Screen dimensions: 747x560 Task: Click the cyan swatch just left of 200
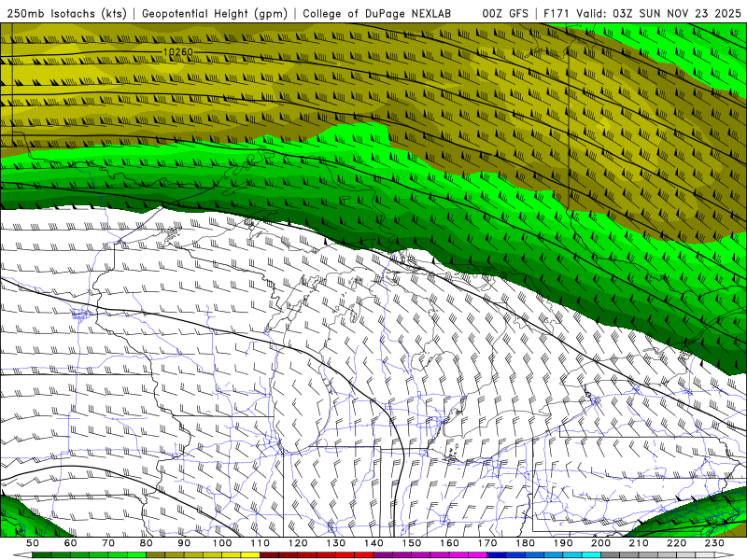pyautogui.click(x=592, y=555)
